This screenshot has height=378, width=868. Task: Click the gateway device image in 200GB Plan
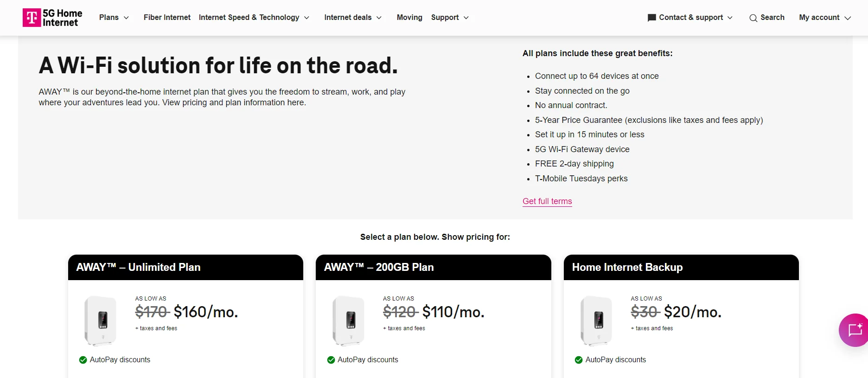(348, 321)
